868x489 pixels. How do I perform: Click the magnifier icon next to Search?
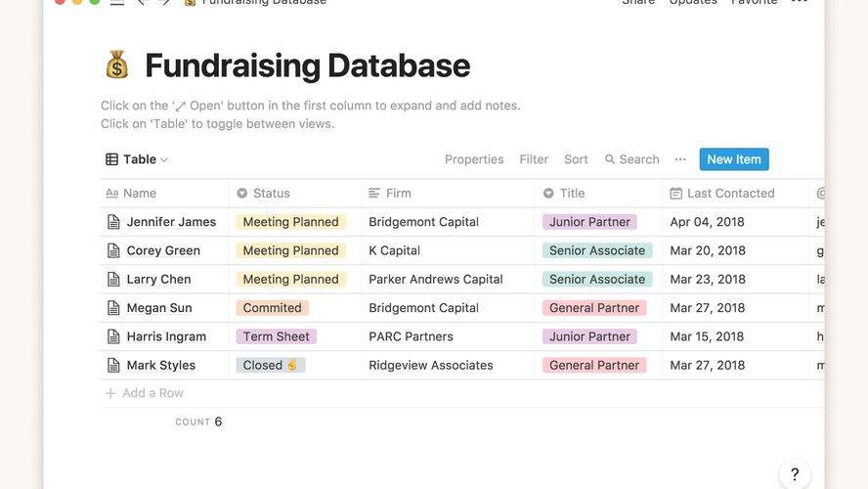pos(610,159)
